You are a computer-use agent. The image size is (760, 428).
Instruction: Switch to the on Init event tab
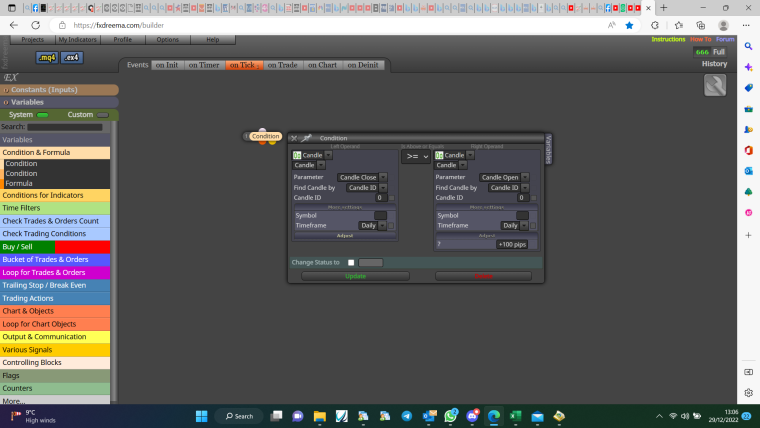pos(167,65)
